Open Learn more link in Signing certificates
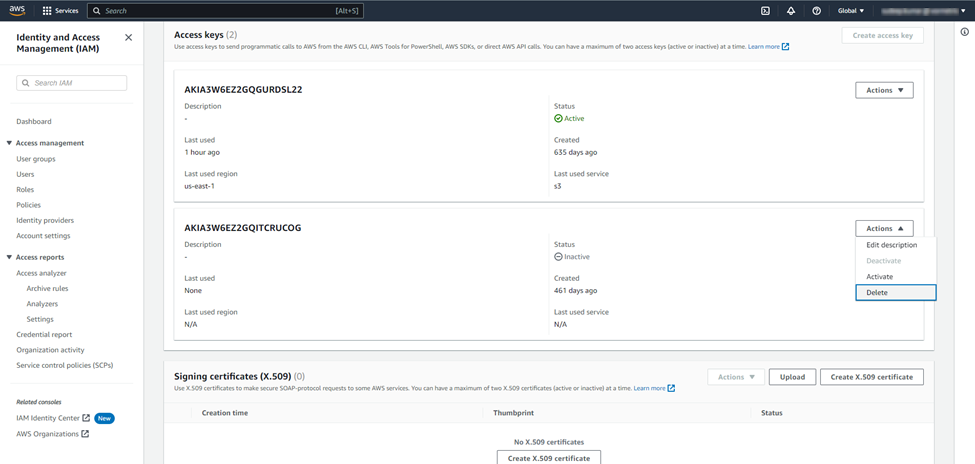 pos(654,388)
